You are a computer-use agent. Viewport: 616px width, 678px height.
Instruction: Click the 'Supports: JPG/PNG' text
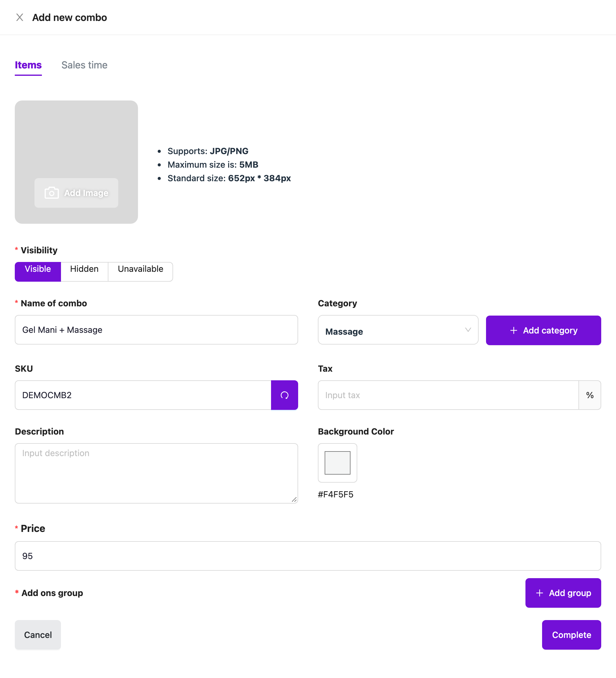point(208,151)
